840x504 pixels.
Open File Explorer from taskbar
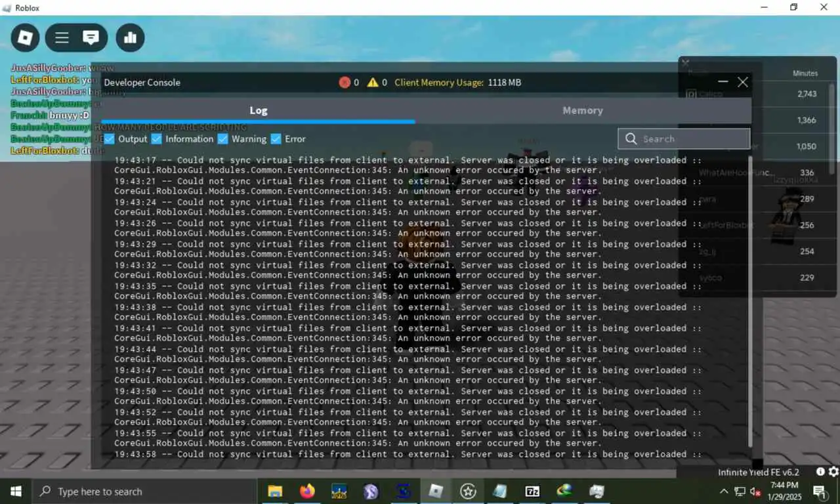(x=275, y=492)
